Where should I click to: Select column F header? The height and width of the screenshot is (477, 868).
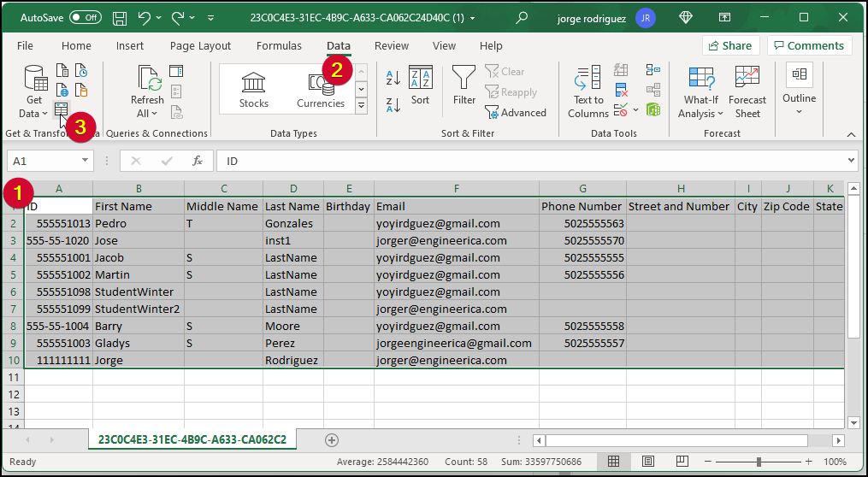(x=456, y=189)
